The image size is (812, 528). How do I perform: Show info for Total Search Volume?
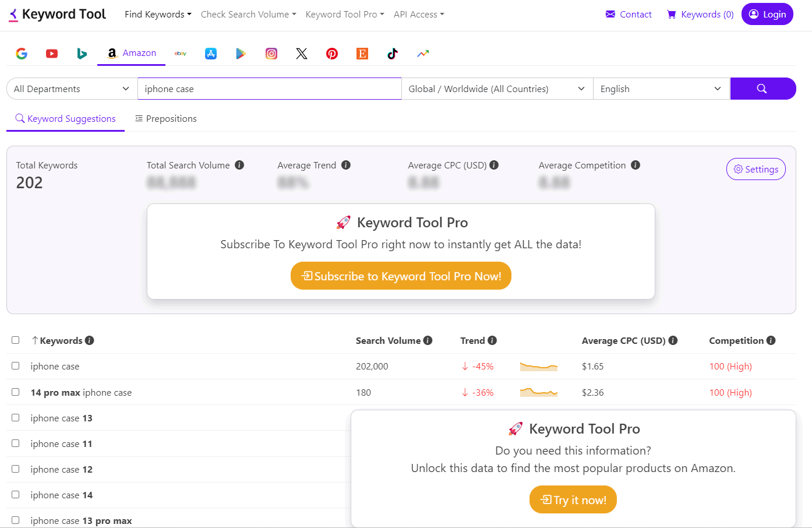(239, 165)
